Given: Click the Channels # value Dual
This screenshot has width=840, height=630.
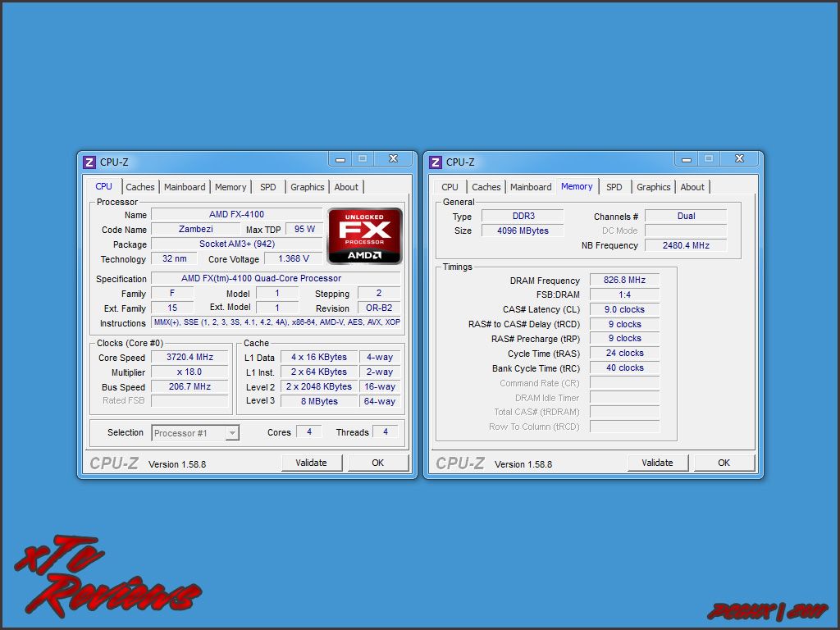Looking at the screenshot, I should [x=687, y=216].
